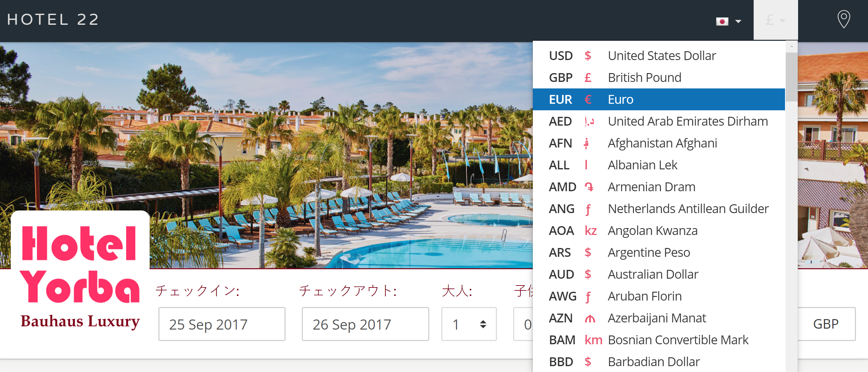Click the flag dropdown arrow button
868x372 pixels.
pos(738,21)
